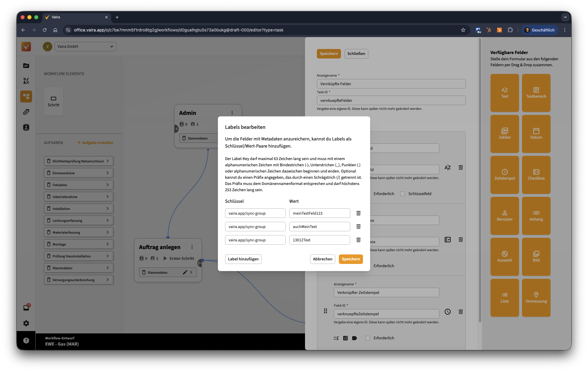This screenshot has width=588, height=372.
Task: Delete the auchMeinText label row
Action: pyautogui.click(x=358, y=227)
